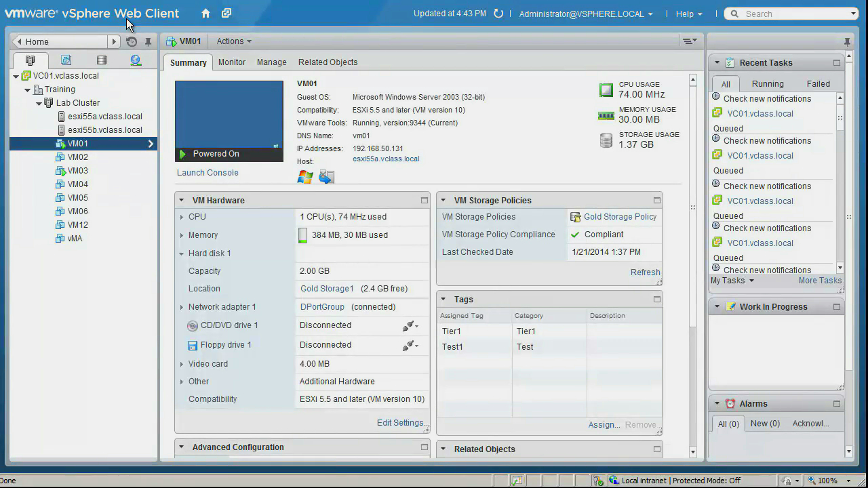Select VM03 in the inventory tree

[x=78, y=171]
